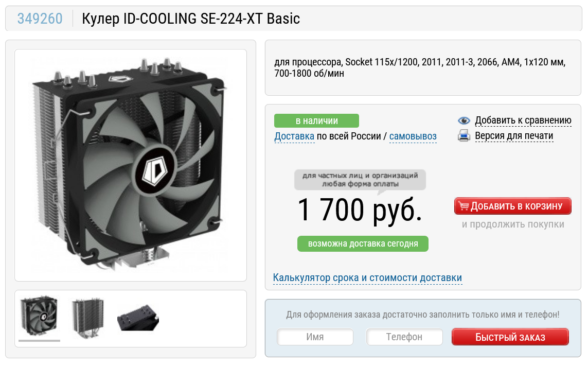Open the самовывоз pickup link
Image resolution: width=588 pixels, height=366 pixels.
coord(413,136)
